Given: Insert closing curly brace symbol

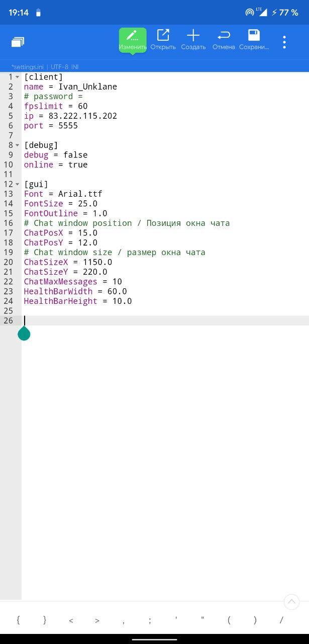Looking at the screenshot, I should click(x=45, y=620).
